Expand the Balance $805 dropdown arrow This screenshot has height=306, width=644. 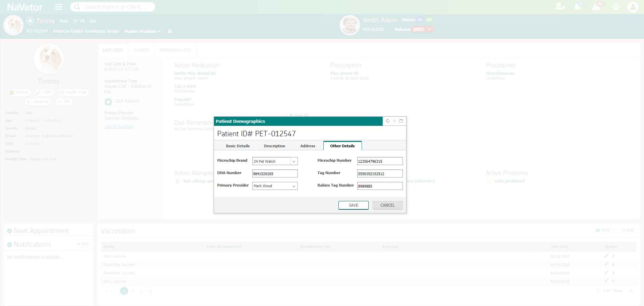click(429, 30)
